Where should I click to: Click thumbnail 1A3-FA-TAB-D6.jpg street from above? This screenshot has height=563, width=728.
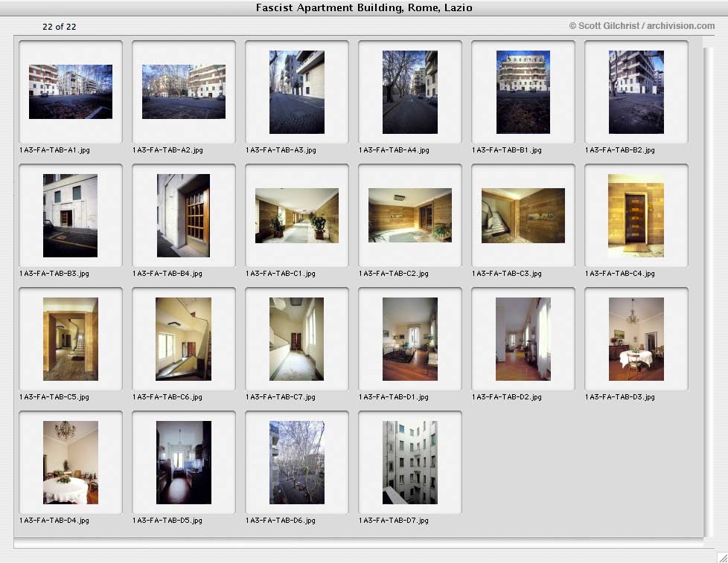coord(297,463)
